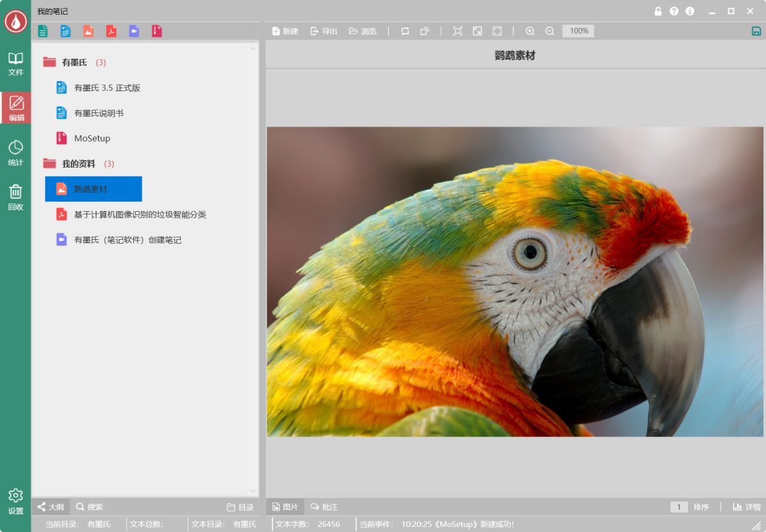Zoom out of the image
Image resolution: width=766 pixels, height=532 pixels.
click(550, 31)
